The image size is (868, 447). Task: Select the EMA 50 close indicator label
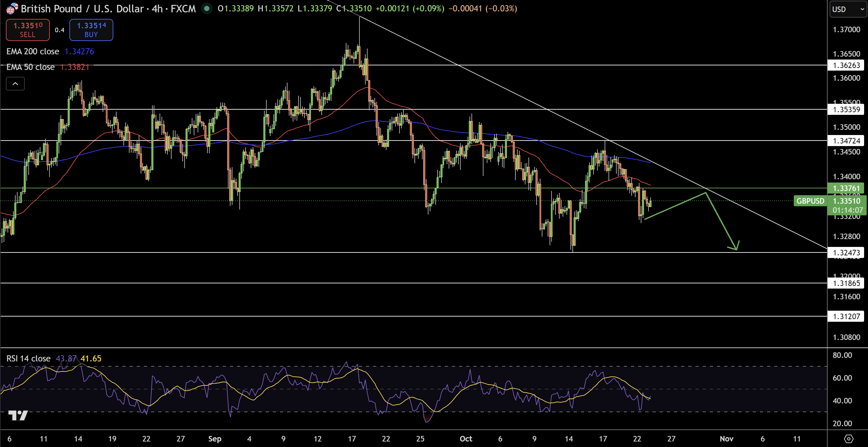[30, 67]
